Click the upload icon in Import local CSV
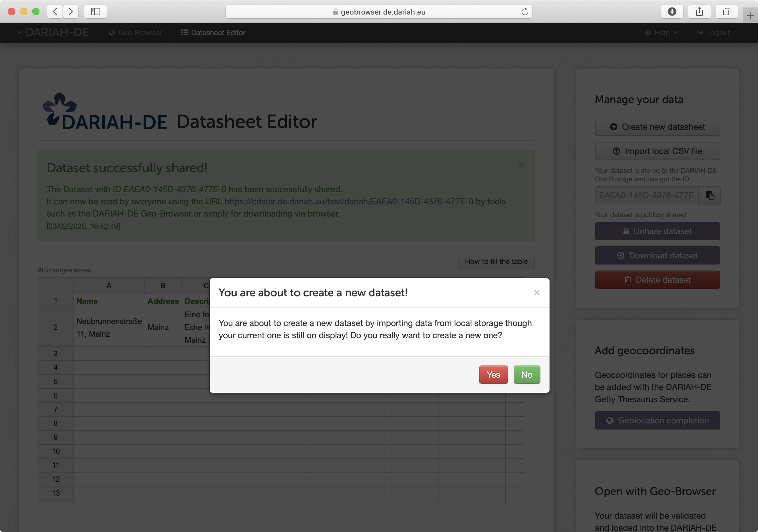 pos(616,151)
